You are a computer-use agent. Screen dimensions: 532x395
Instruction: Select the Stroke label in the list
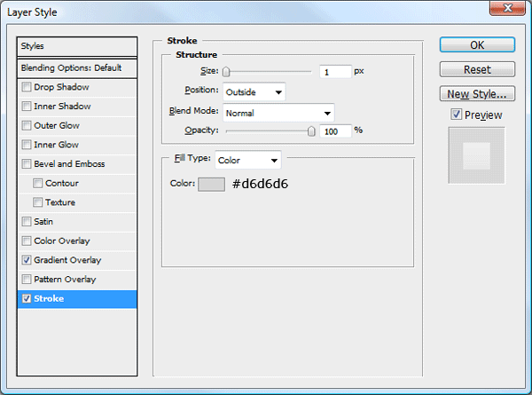pos(49,299)
